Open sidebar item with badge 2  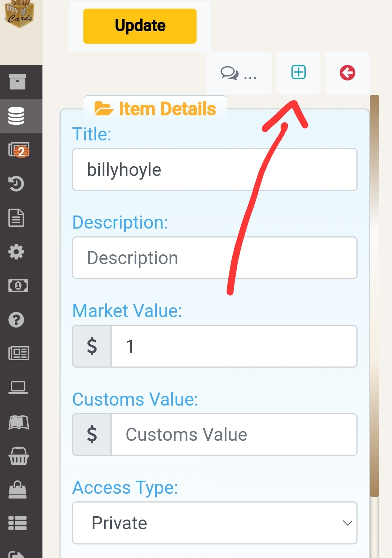click(19, 150)
